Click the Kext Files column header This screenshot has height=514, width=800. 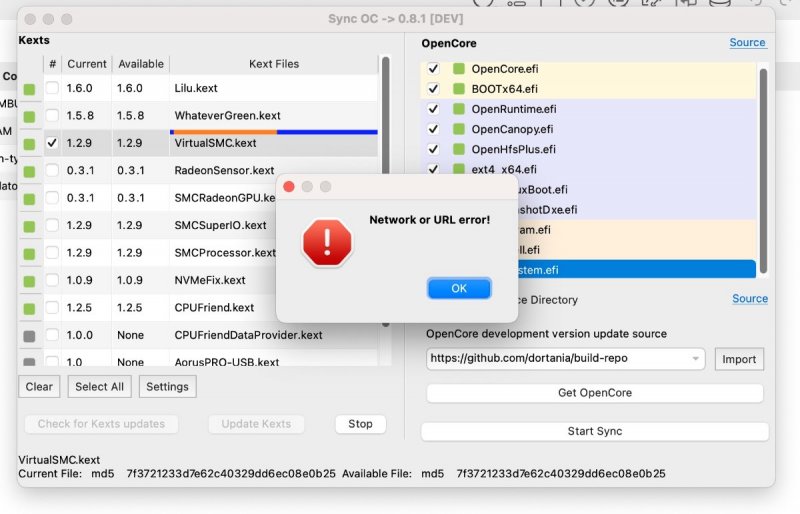click(273, 64)
